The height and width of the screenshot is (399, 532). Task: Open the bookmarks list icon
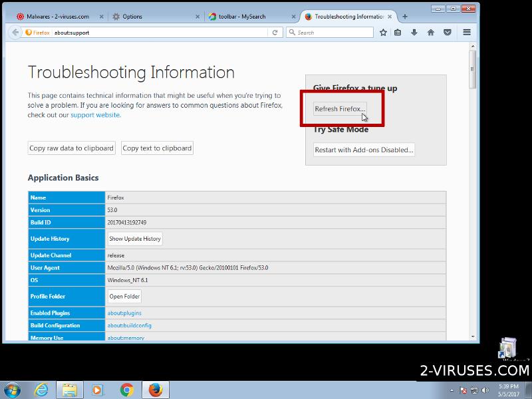pos(398,32)
